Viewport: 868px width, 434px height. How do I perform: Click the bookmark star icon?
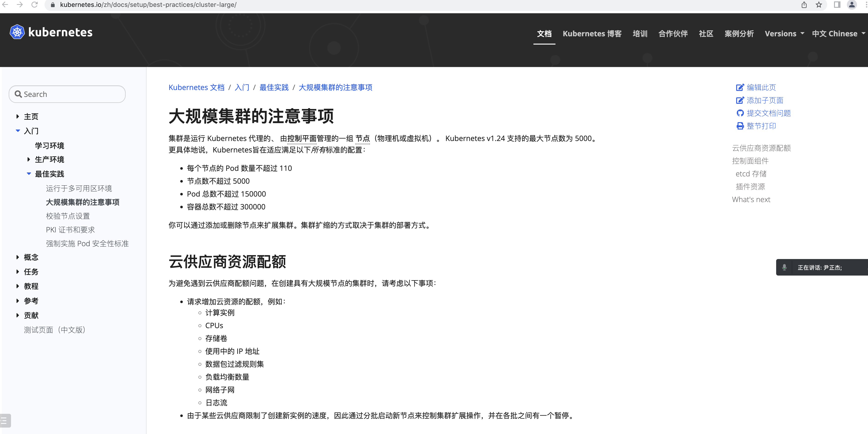pyautogui.click(x=819, y=5)
